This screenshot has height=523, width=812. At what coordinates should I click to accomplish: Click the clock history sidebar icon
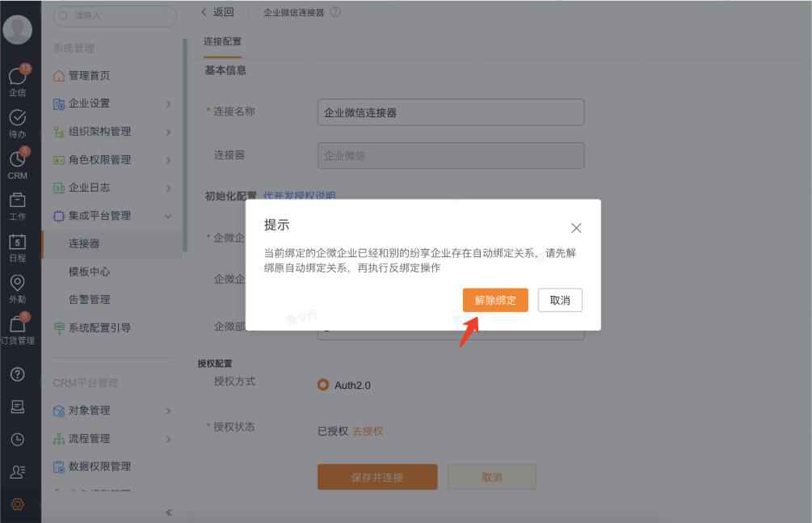point(17,440)
